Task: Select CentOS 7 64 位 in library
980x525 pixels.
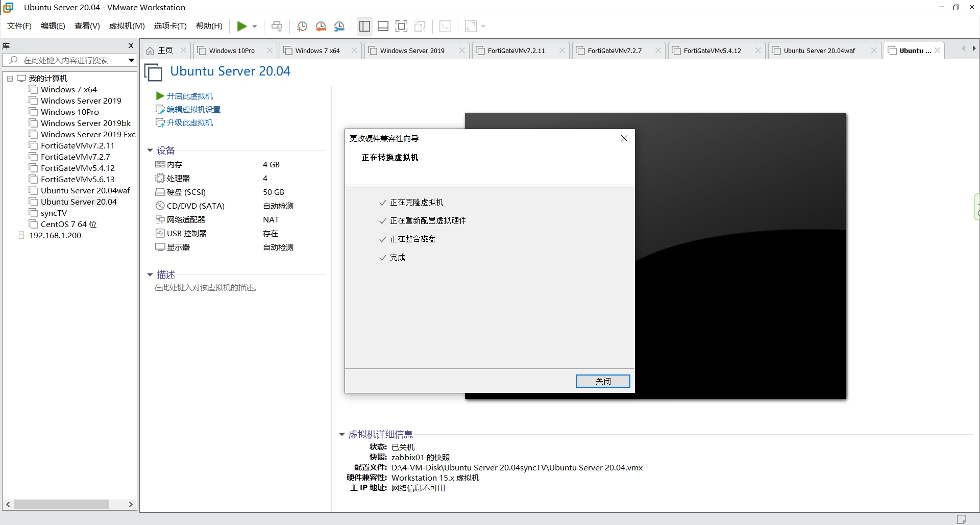Action: [x=68, y=224]
